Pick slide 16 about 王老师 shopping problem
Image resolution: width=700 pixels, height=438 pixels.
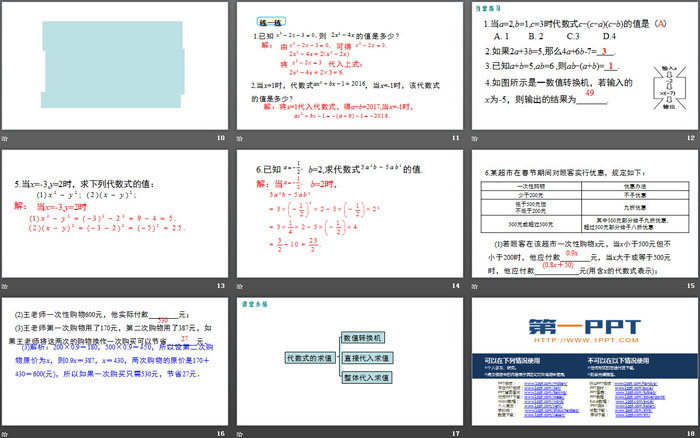pyautogui.click(x=115, y=359)
